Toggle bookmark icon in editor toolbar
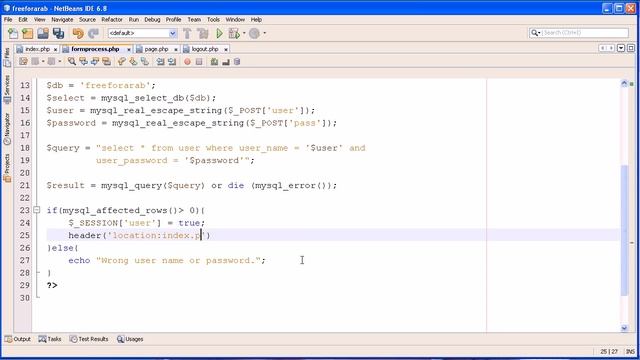Viewport: 640px width, 360px height. coord(144,62)
